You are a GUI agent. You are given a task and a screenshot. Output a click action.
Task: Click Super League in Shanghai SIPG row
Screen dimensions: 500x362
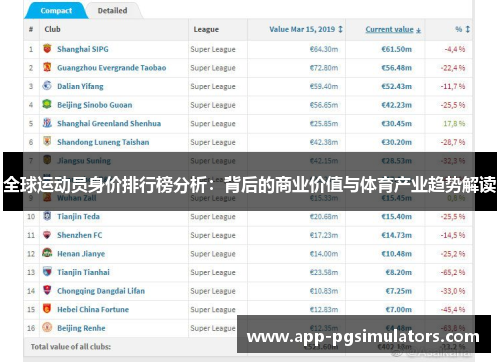[213, 50]
